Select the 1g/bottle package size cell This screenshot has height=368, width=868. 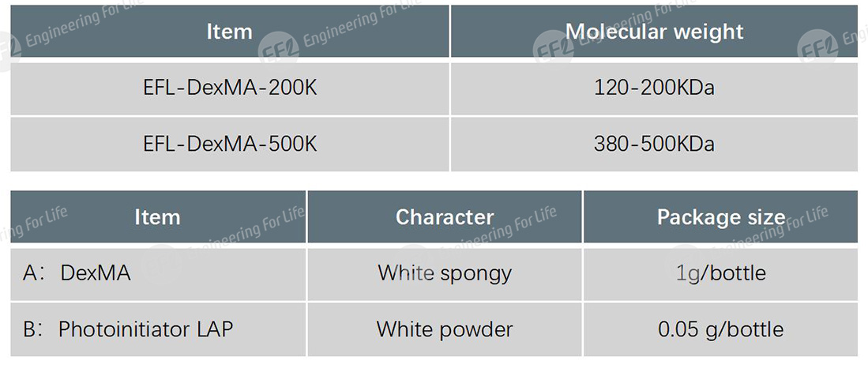(720, 273)
